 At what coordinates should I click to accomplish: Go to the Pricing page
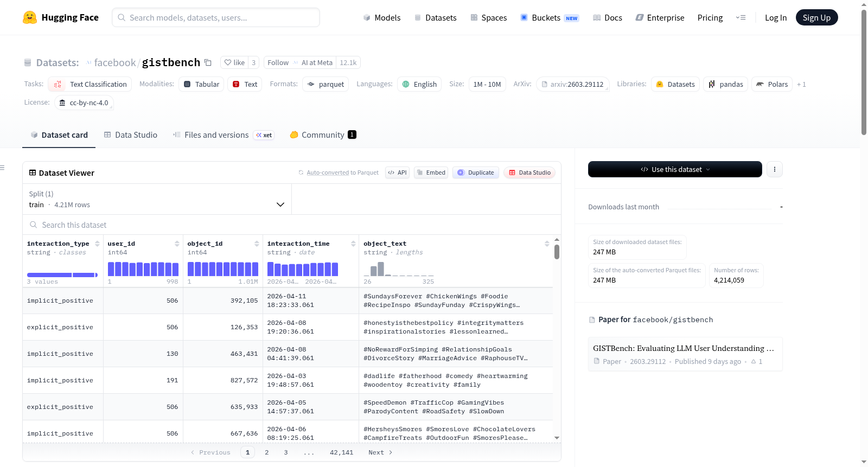click(710, 17)
